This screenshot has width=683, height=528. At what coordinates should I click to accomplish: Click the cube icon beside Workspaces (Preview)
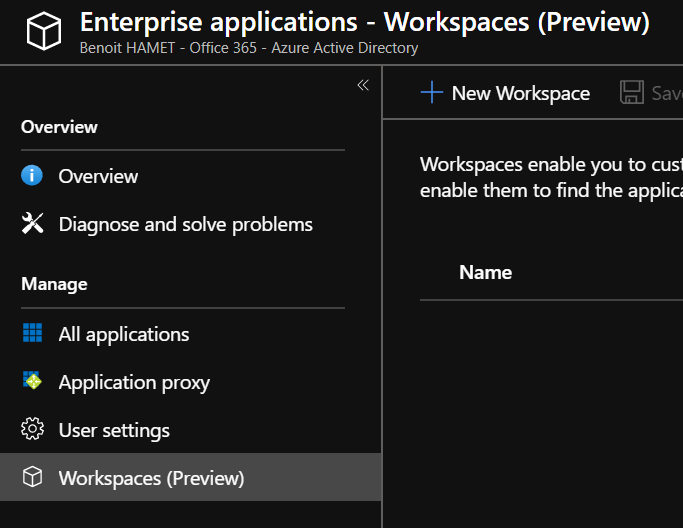pos(32,478)
